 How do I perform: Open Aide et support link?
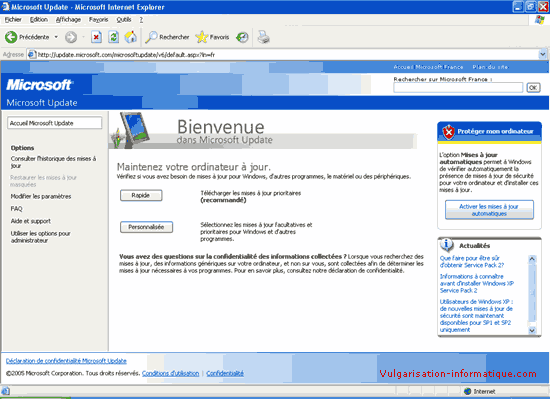31,221
